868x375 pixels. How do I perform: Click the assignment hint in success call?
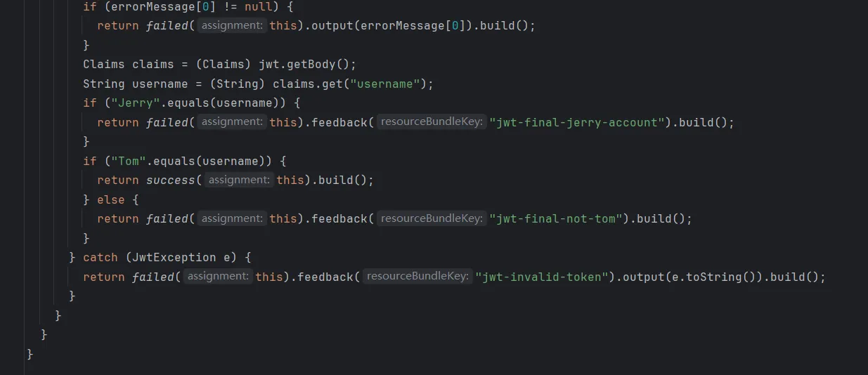tap(239, 180)
